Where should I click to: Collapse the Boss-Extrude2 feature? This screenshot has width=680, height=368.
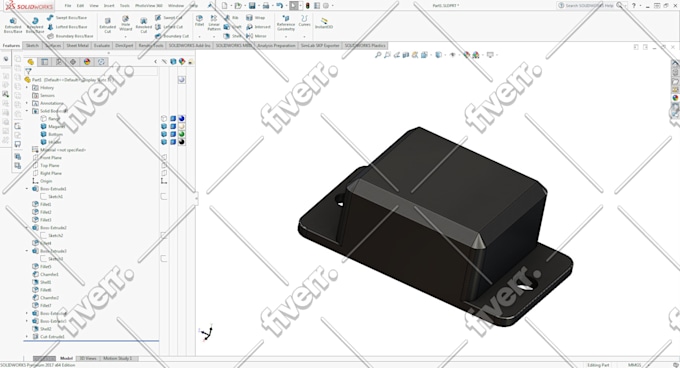coord(27,228)
